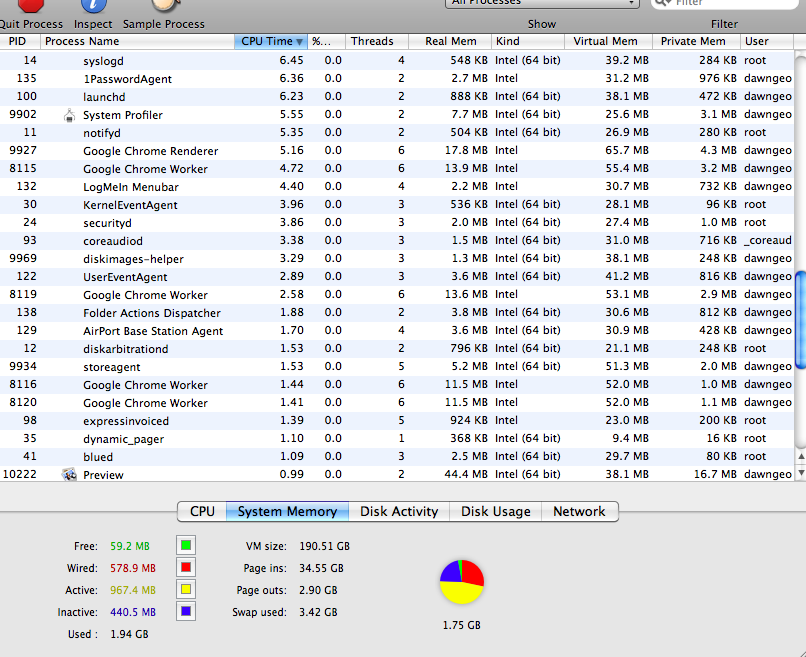Select the AirPort Base Station Agent process
Screen dimensions: 806x657
(397, 330)
